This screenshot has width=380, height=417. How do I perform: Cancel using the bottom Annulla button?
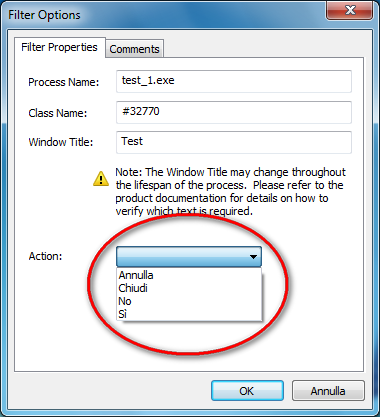(x=328, y=391)
